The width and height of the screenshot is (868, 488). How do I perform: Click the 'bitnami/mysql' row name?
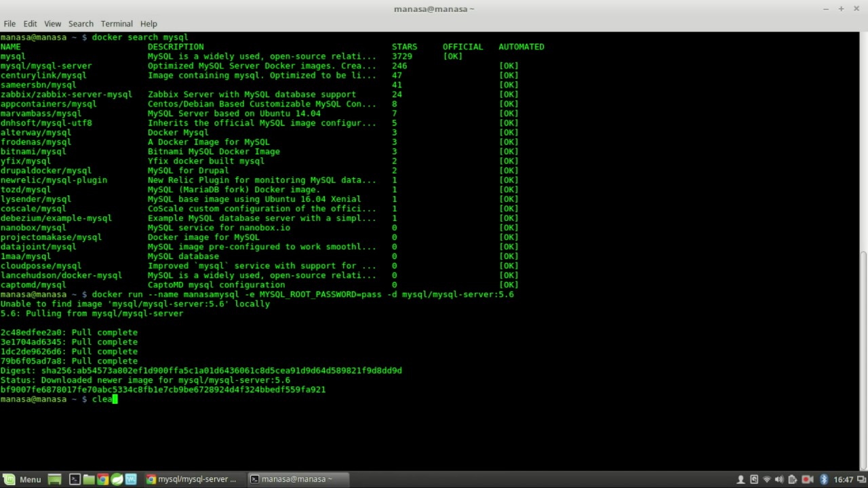(33, 151)
